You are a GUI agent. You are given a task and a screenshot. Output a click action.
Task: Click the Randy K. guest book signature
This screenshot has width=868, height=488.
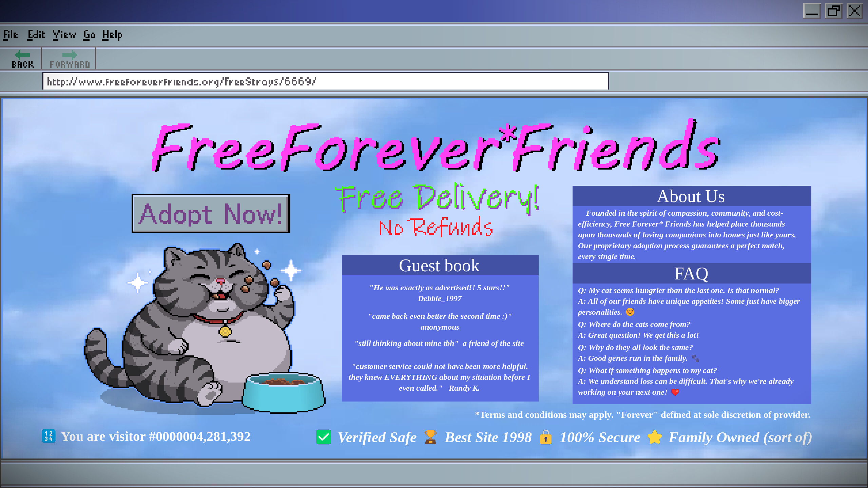(464, 388)
